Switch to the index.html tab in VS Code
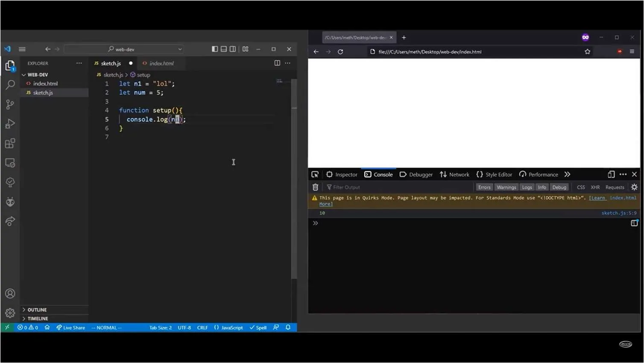Screen dimensions: 644x363 click(x=161, y=63)
